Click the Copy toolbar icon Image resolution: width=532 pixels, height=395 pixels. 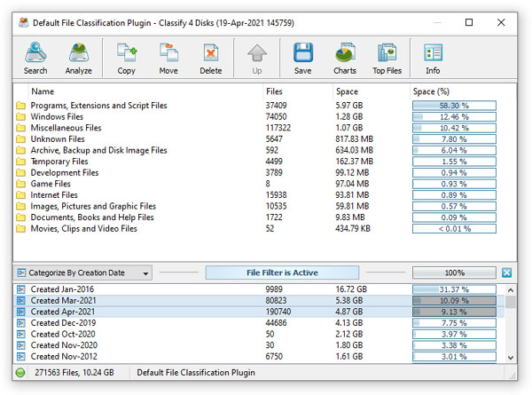(x=126, y=58)
